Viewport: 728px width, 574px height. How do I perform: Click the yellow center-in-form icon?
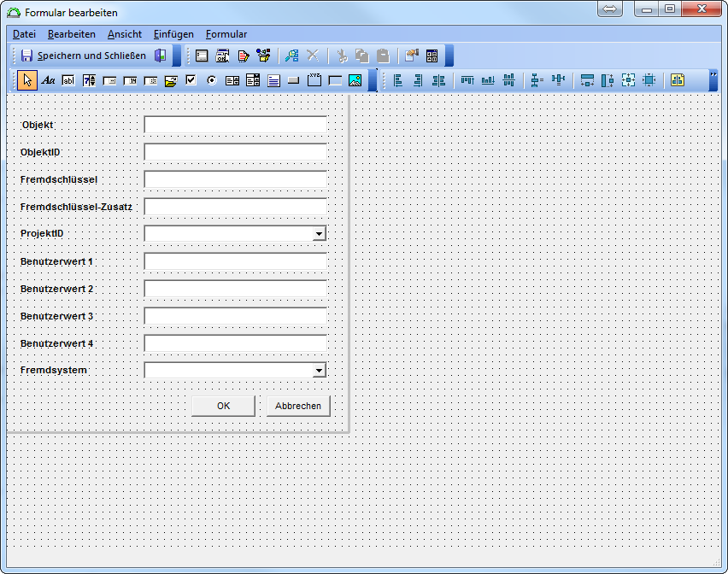coord(678,80)
